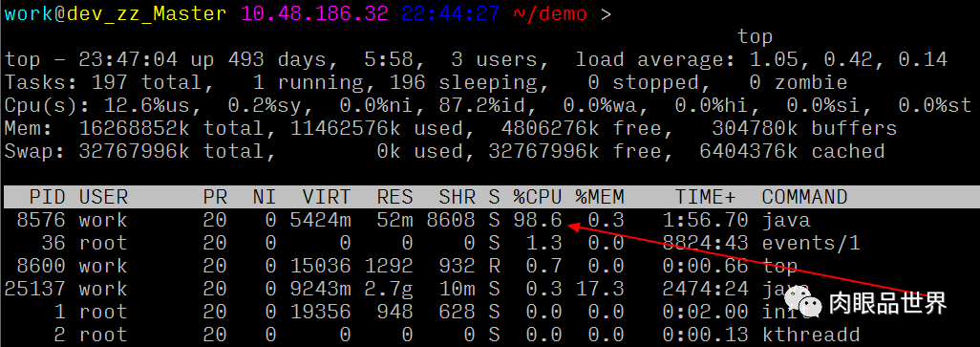This screenshot has height=347, width=980.
Task: Click PID 8600 in the list
Action: pyautogui.click(x=41, y=266)
